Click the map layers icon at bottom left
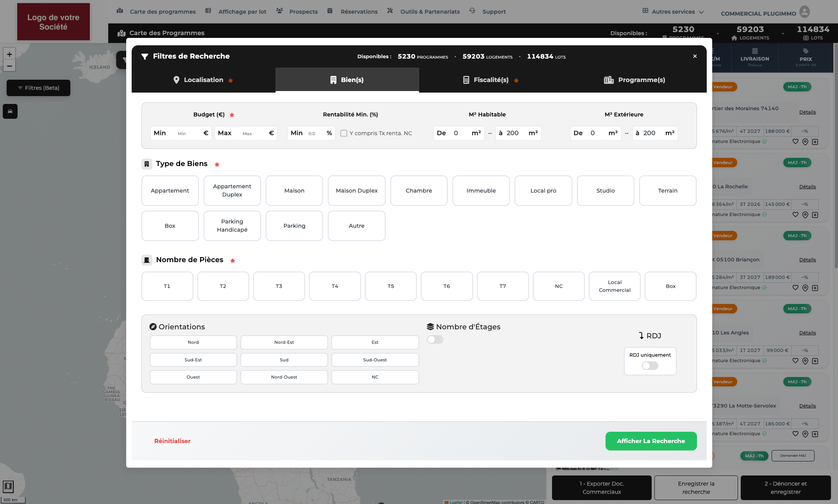838x504 pixels. coord(8,486)
